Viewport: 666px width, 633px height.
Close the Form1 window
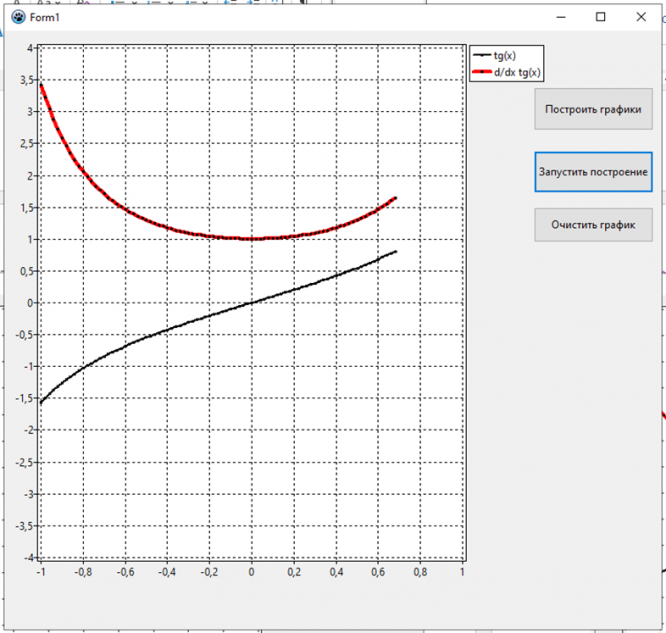point(641,17)
